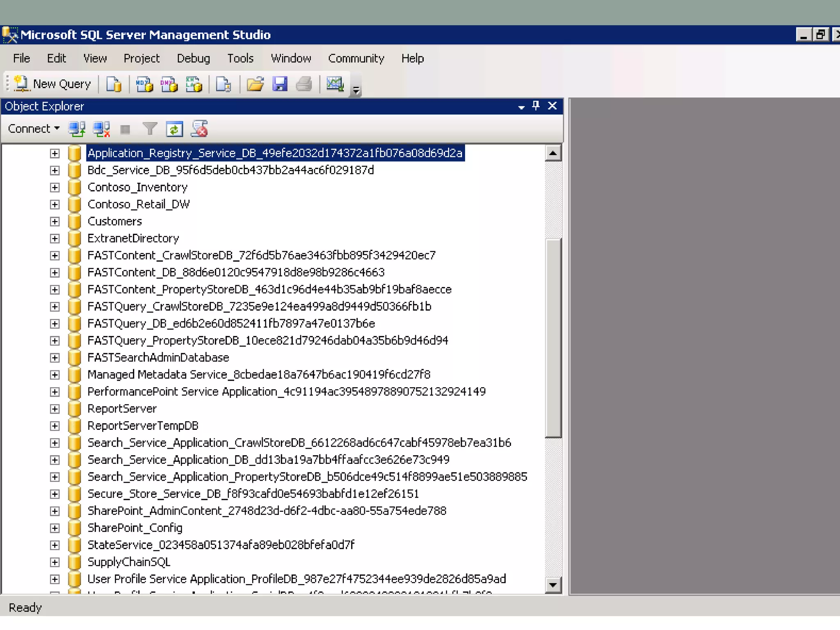Click the Database Engine Query icon

(x=114, y=84)
